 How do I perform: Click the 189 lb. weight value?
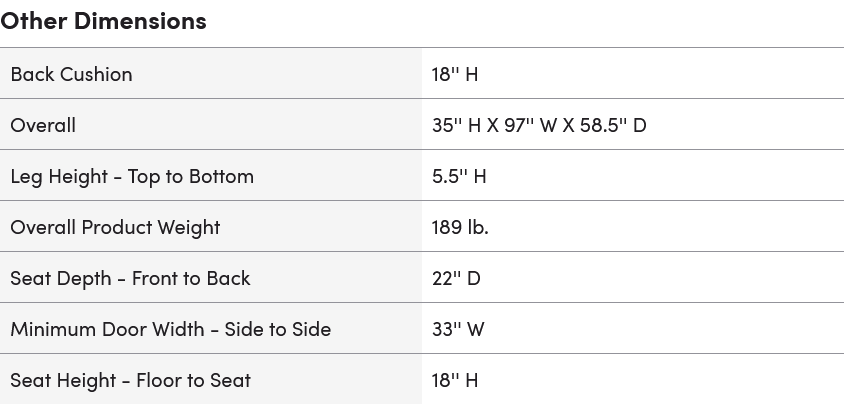[x=460, y=226]
